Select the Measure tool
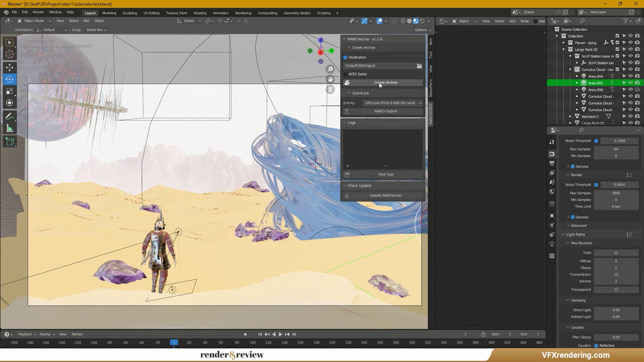This screenshot has height=362, width=644. point(10,129)
